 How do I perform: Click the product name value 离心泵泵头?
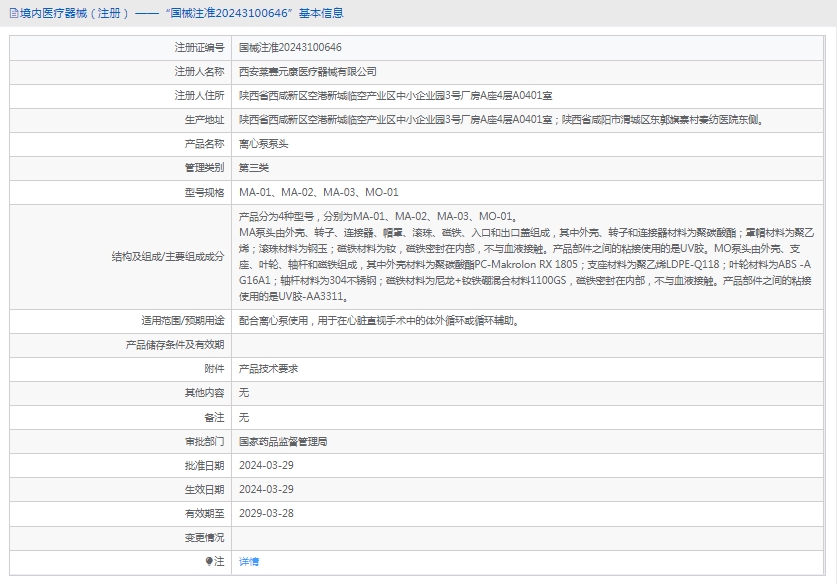[x=262, y=144]
